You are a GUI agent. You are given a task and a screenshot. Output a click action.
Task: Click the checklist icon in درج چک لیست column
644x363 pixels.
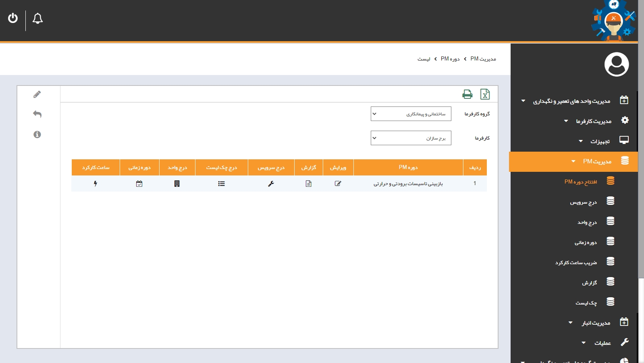point(221,184)
